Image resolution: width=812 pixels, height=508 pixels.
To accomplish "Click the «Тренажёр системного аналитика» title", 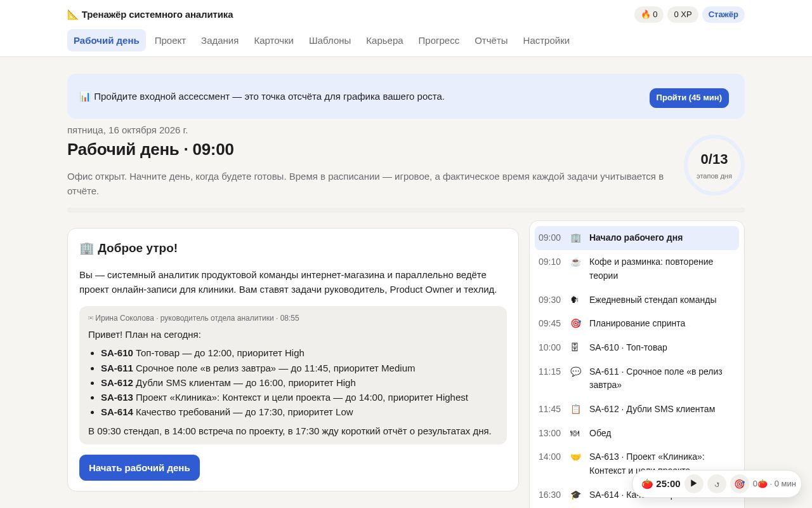I will click(x=157, y=15).
